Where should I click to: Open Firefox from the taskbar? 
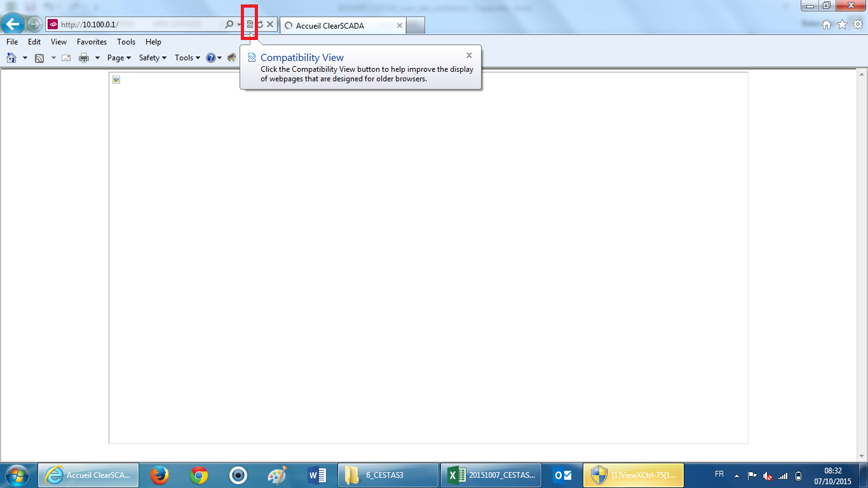pyautogui.click(x=159, y=475)
